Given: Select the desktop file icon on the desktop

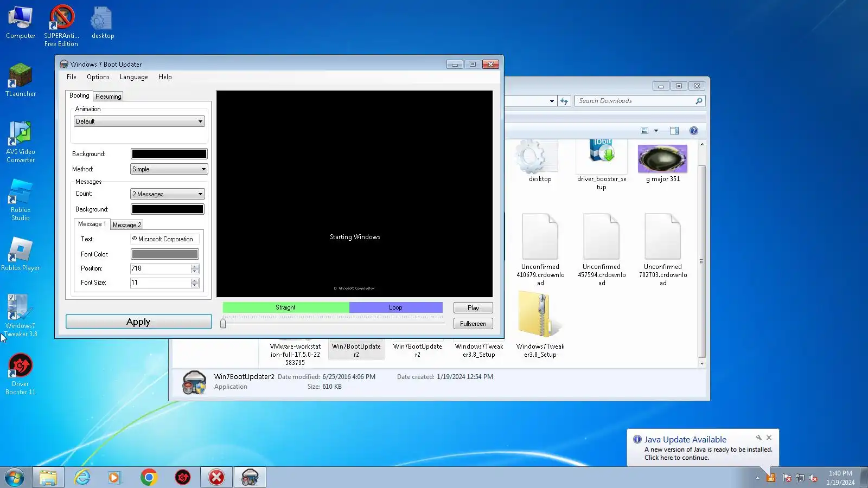Looking at the screenshot, I should point(103,23).
